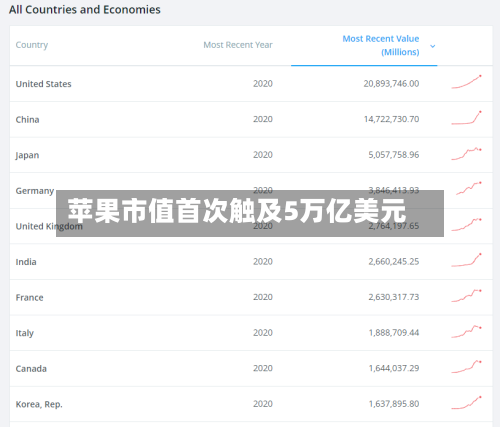Select the value 14,722,730.70
500x427 pixels.
tap(391, 119)
